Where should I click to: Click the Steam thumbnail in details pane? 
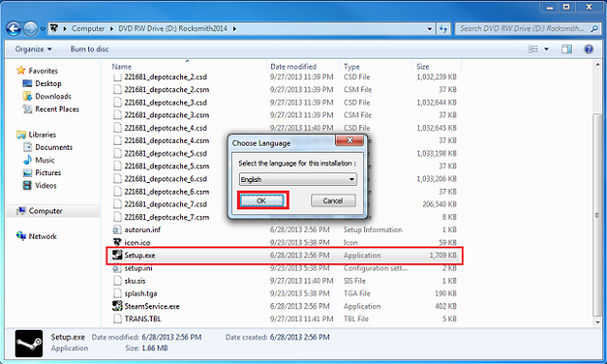[29, 343]
